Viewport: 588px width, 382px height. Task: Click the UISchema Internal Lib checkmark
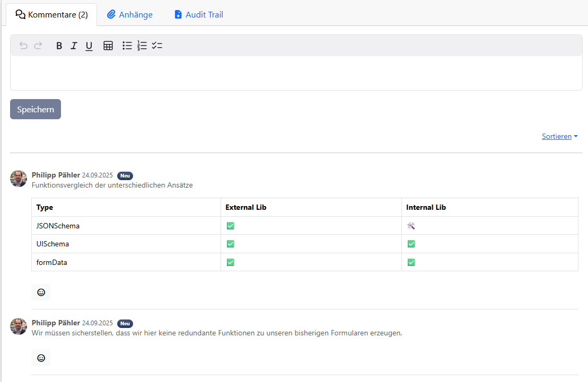pos(411,244)
